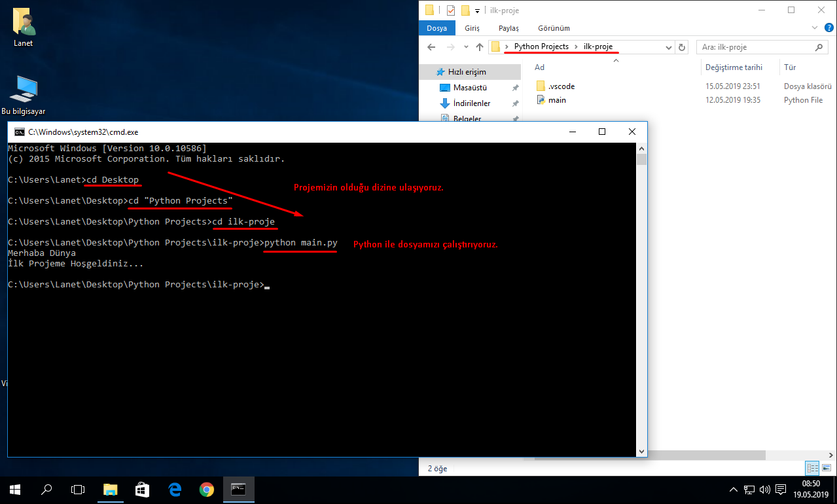Sort by Değiştirme tarihi column header
837x504 pixels.
pos(734,67)
